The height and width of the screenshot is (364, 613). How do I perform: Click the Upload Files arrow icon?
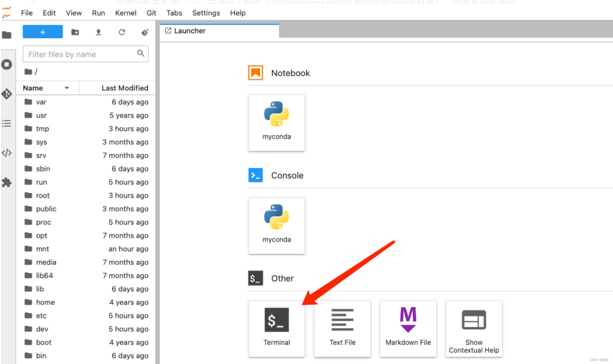point(98,32)
